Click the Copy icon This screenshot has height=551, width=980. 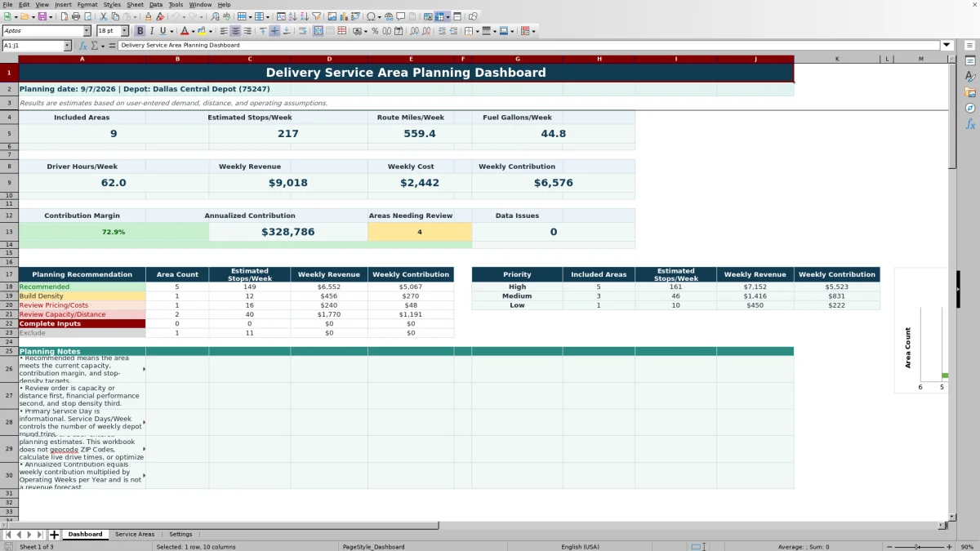[115, 16]
